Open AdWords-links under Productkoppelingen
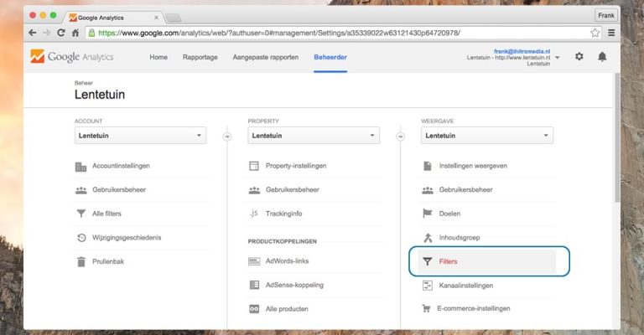 tap(287, 261)
